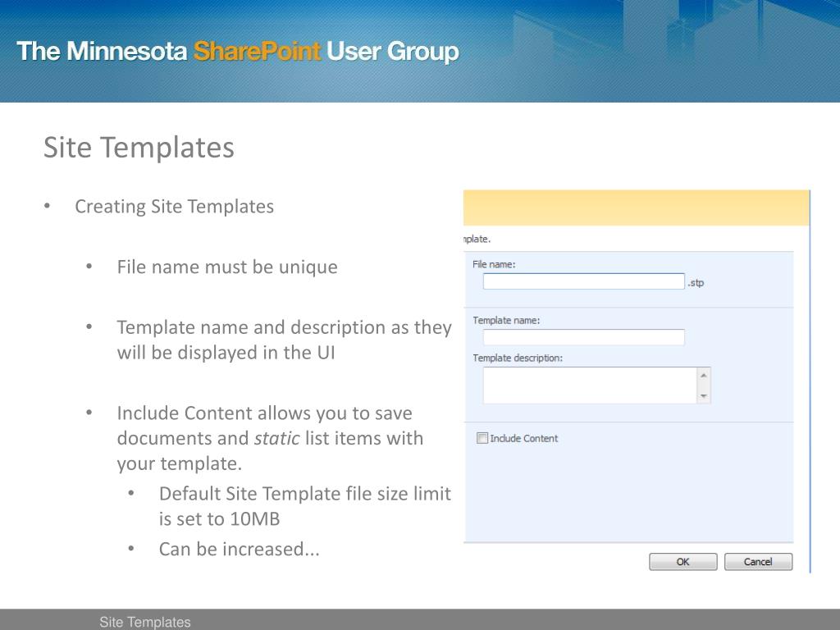This screenshot has width=840, height=630.
Task: Select the "Creating Site Templates" bullet text
Action: point(174,207)
